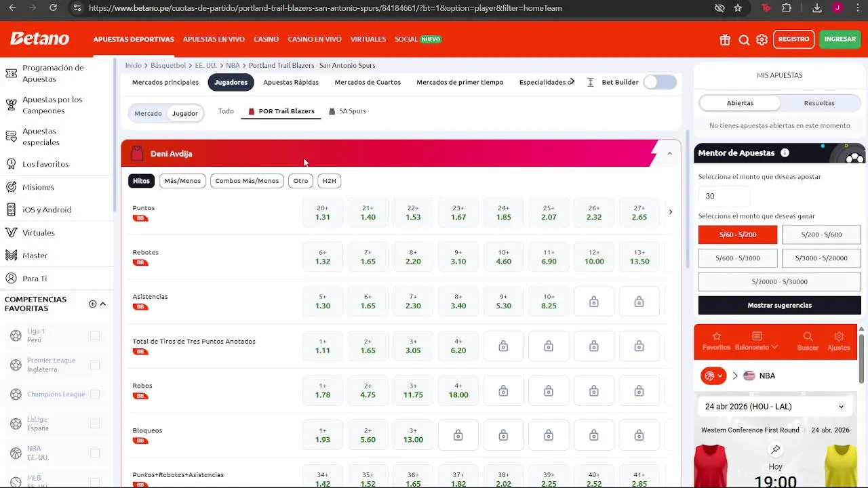This screenshot has width=868, height=488.
Task: Check the LaLiga España favorite checkbox
Action: click(x=95, y=424)
